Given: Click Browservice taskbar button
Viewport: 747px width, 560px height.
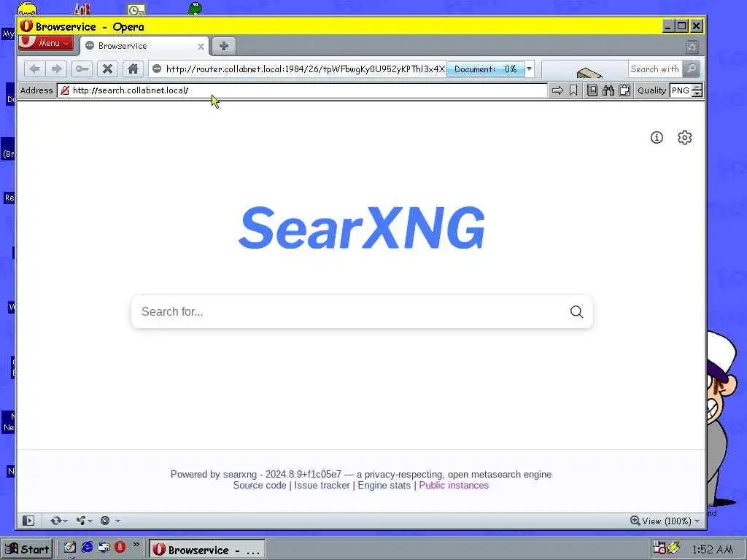Looking at the screenshot, I should coord(206,550).
